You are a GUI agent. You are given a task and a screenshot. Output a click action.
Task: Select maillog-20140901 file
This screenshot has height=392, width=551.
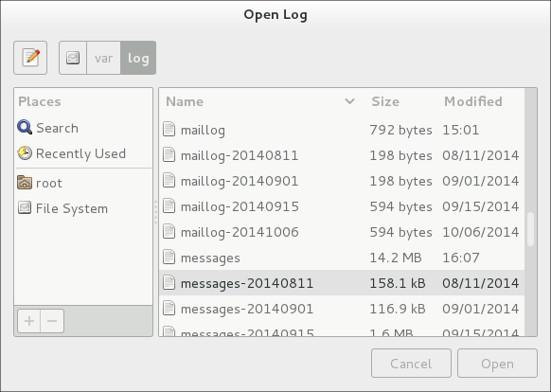point(342,181)
